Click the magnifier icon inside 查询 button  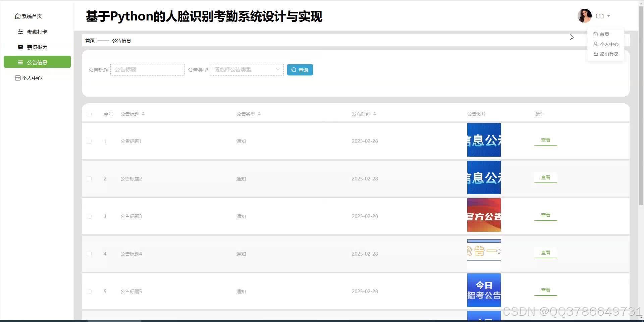(293, 70)
